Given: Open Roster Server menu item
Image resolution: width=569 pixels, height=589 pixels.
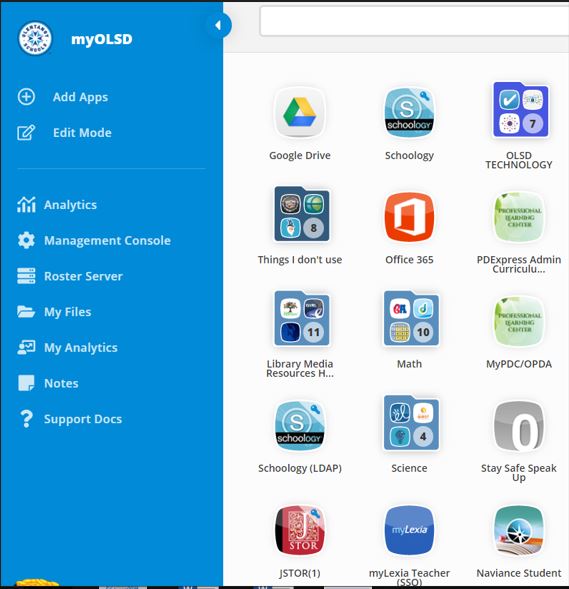Looking at the screenshot, I should [83, 276].
